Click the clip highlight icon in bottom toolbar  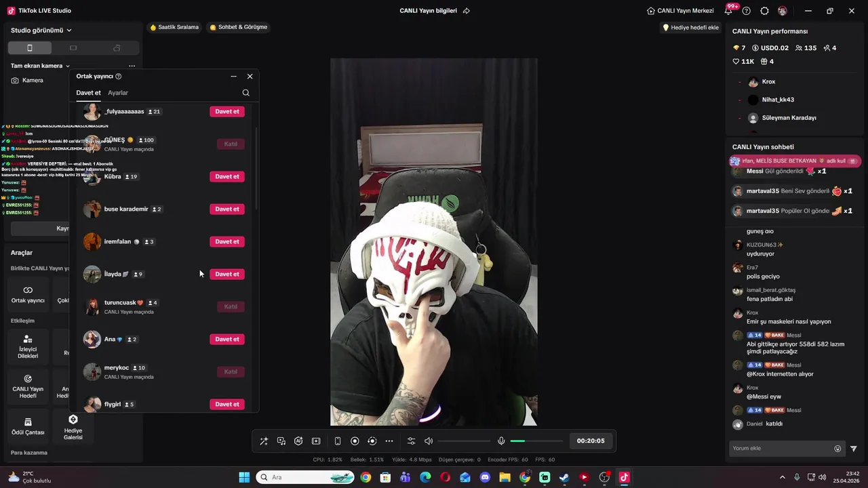point(316,441)
